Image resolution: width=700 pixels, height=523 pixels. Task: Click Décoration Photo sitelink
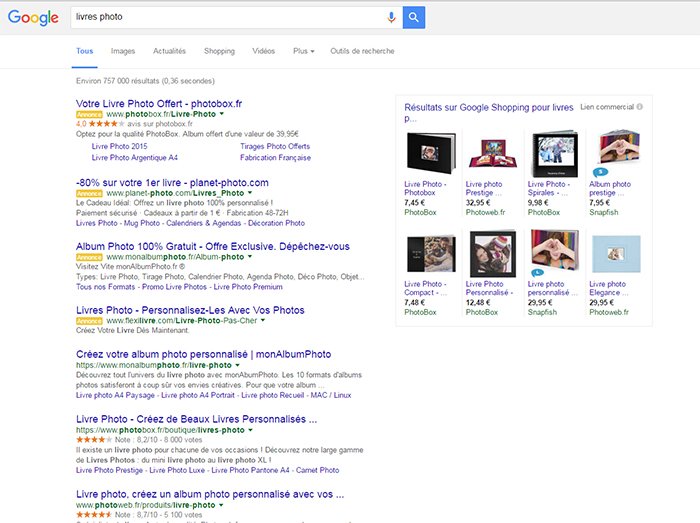click(276, 223)
